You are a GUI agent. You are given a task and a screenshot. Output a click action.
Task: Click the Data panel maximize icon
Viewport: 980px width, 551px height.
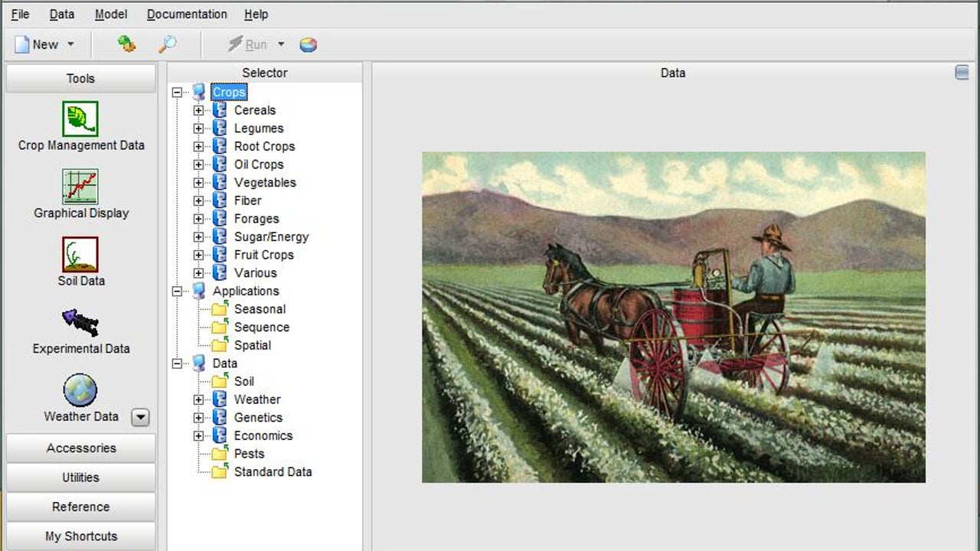coord(962,72)
